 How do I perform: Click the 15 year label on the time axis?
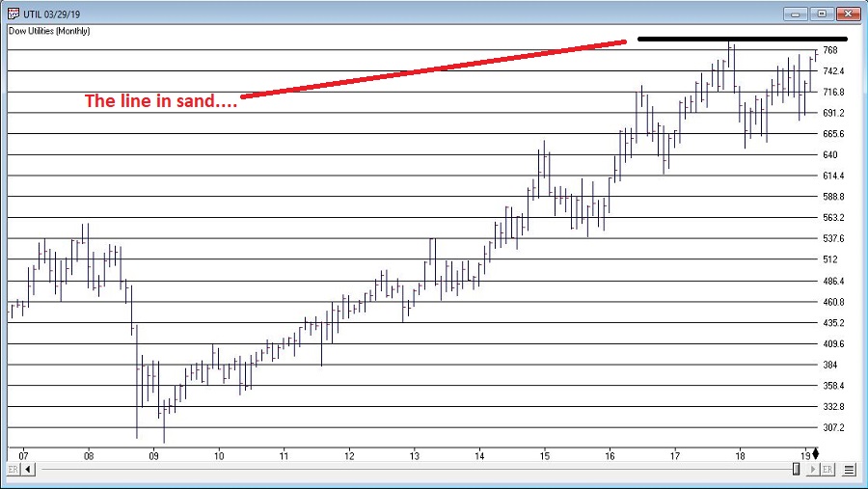pyautogui.click(x=545, y=456)
